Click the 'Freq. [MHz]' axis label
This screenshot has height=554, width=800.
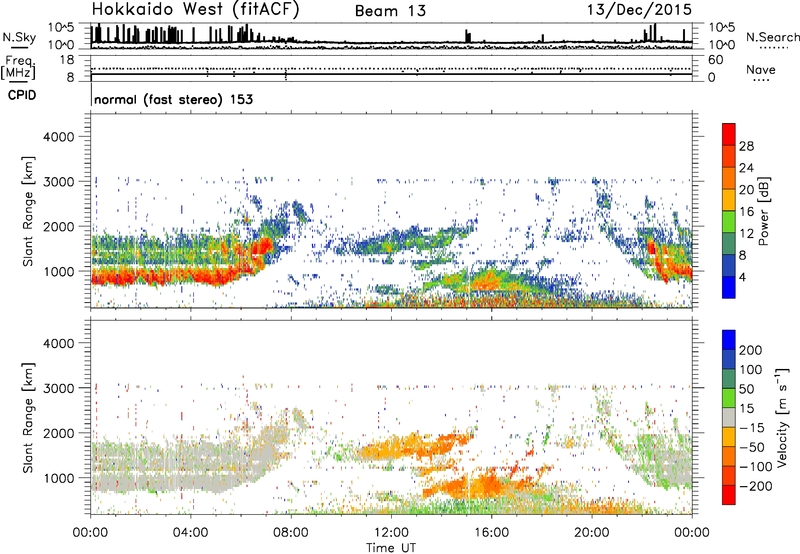[x=19, y=68]
